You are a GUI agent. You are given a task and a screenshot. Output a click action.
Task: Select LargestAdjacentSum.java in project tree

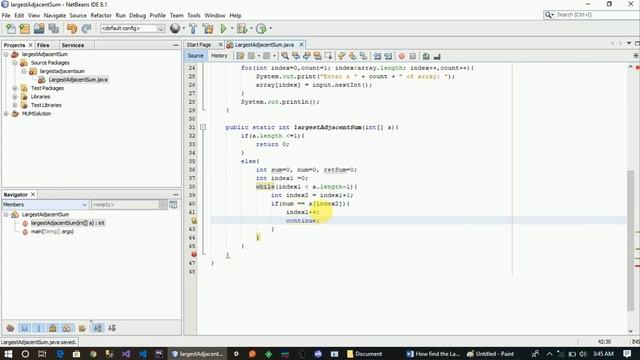(78, 80)
